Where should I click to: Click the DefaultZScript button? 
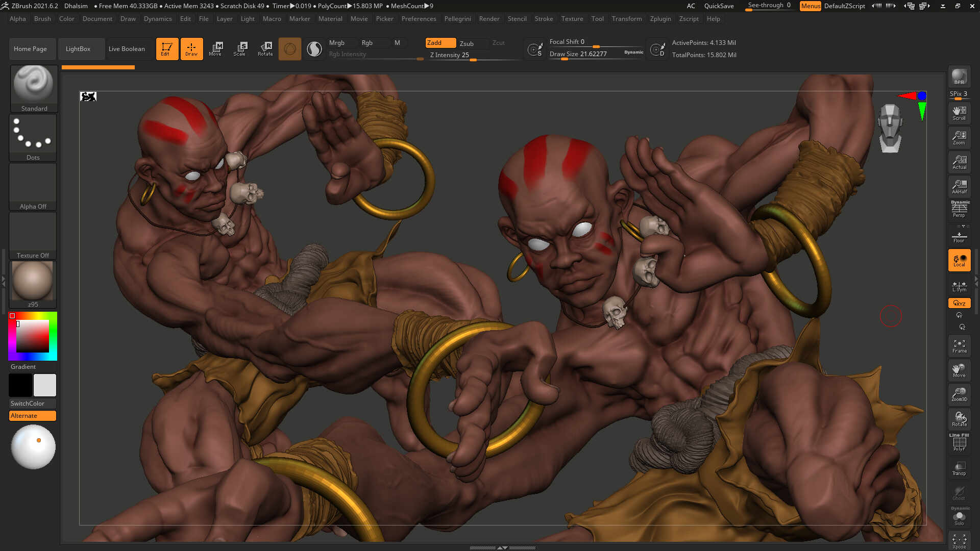pyautogui.click(x=845, y=6)
